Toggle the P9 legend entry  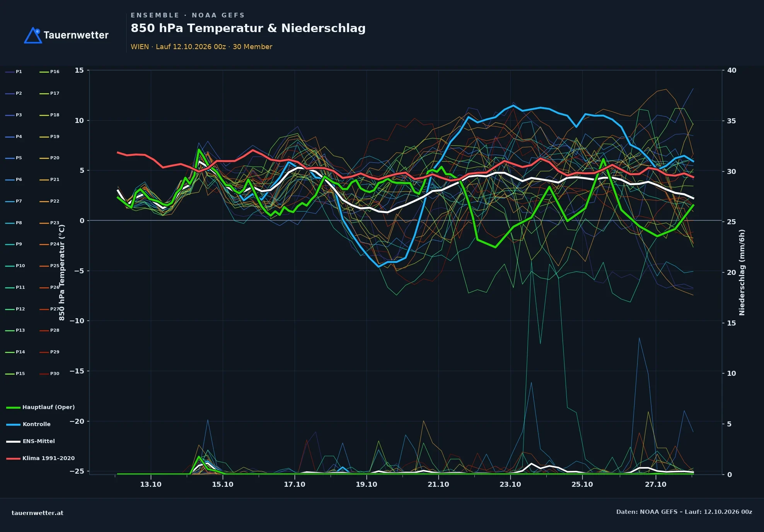pos(14,244)
